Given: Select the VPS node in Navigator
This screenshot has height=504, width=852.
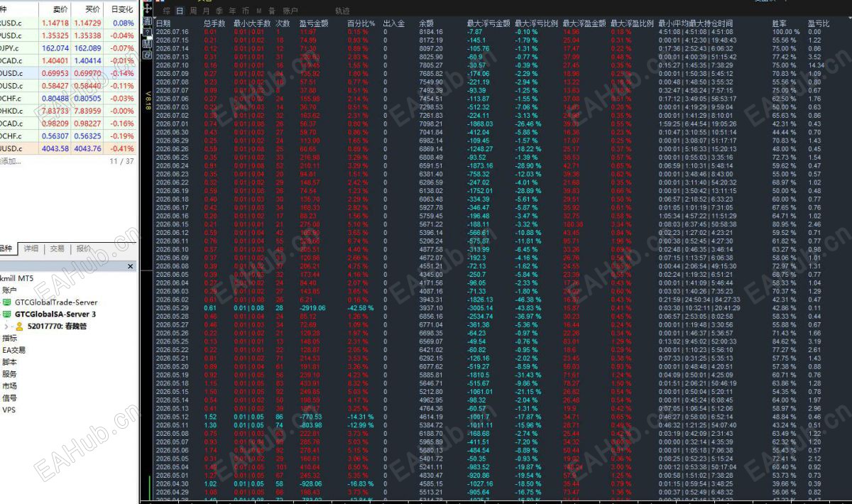Looking at the screenshot, I should (x=9, y=410).
